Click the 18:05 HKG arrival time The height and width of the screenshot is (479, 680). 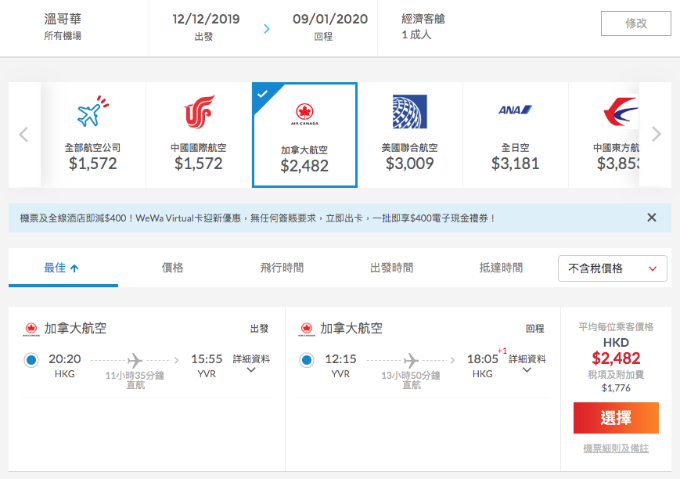[483, 359]
